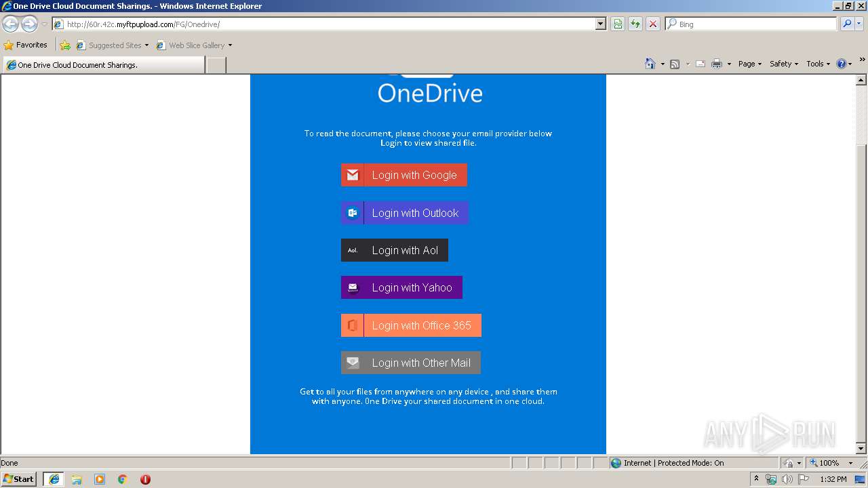Click the Forward navigation arrow
This screenshot has height=488, width=868.
pyautogui.click(x=29, y=24)
